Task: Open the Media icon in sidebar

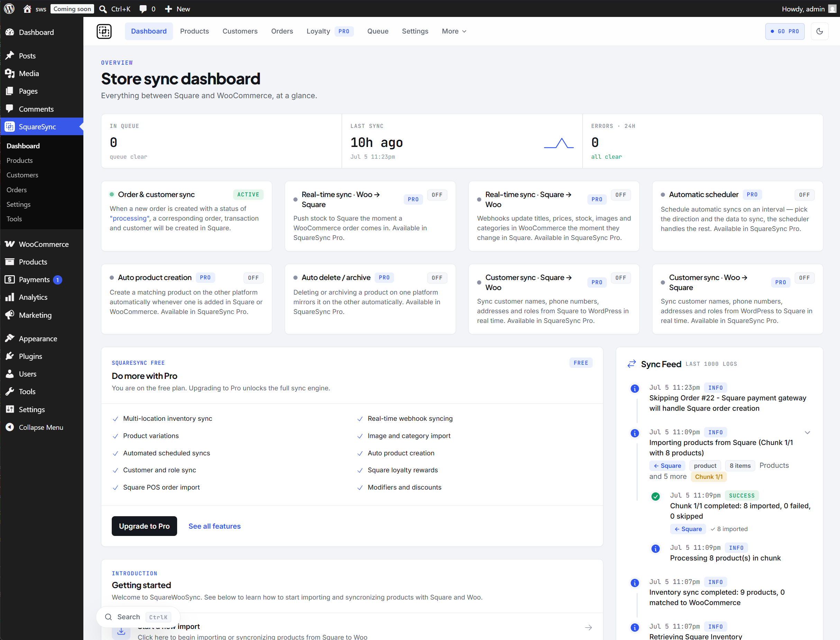Action: coord(10,73)
